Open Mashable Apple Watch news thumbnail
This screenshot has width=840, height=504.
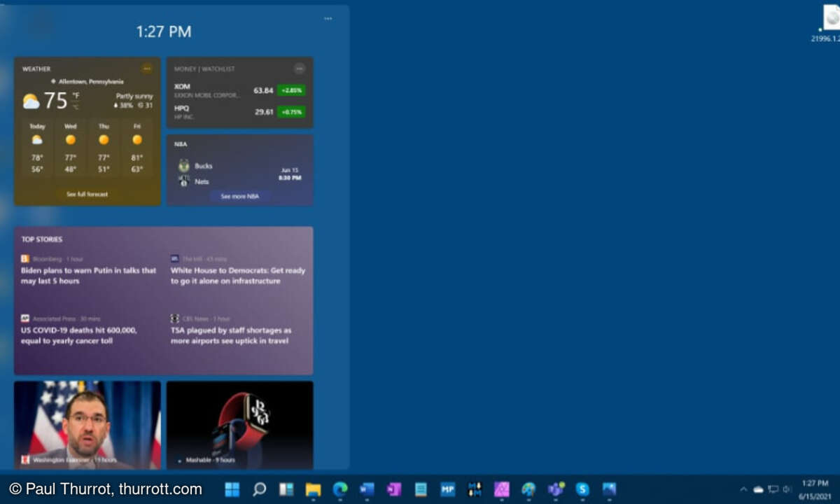tap(240, 425)
